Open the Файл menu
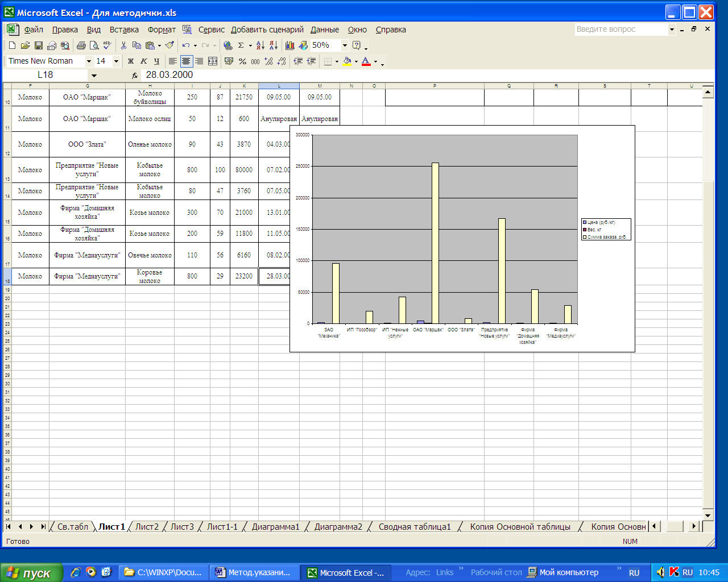This screenshot has height=582, width=728. (x=34, y=30)
